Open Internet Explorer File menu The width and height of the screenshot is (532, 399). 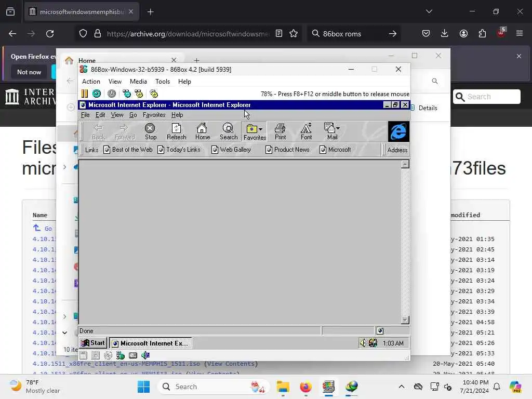point(85,115)
